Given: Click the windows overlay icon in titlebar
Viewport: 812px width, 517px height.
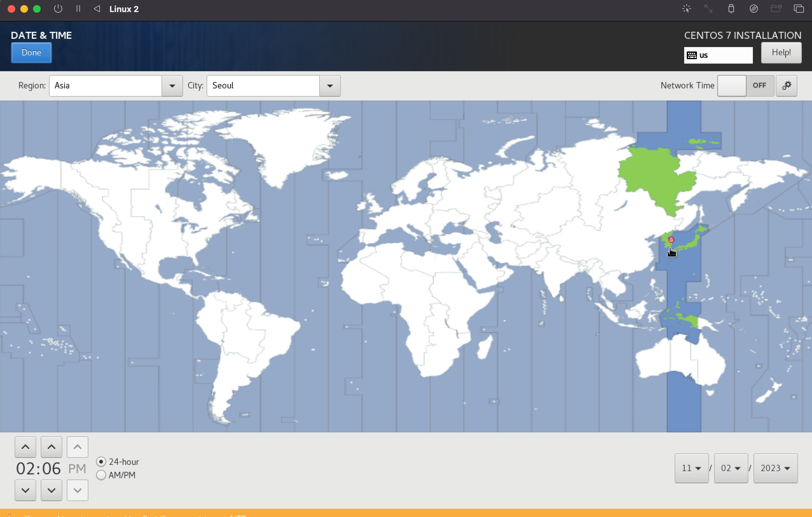Looking at the screenshot, I should [799, 9].
